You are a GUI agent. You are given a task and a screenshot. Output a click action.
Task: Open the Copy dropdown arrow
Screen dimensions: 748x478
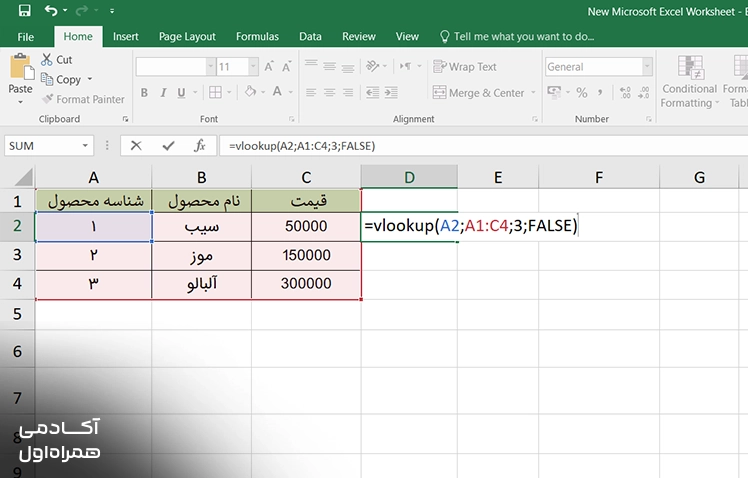click(90, 79)
